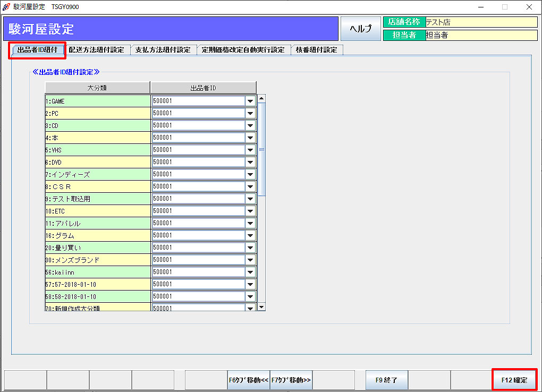Click the 大分類 column header
542x392 pixels.
point(97,88)
